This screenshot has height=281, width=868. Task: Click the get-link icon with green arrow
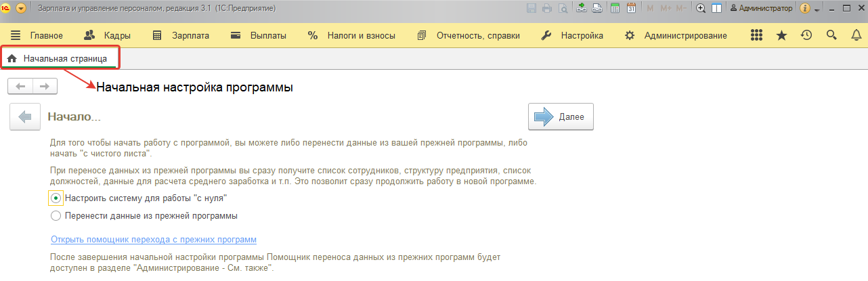tap(582, 8)
